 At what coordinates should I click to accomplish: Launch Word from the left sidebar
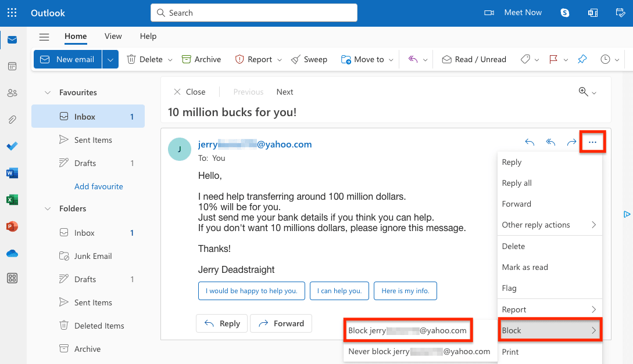click(x=12, y=172)
